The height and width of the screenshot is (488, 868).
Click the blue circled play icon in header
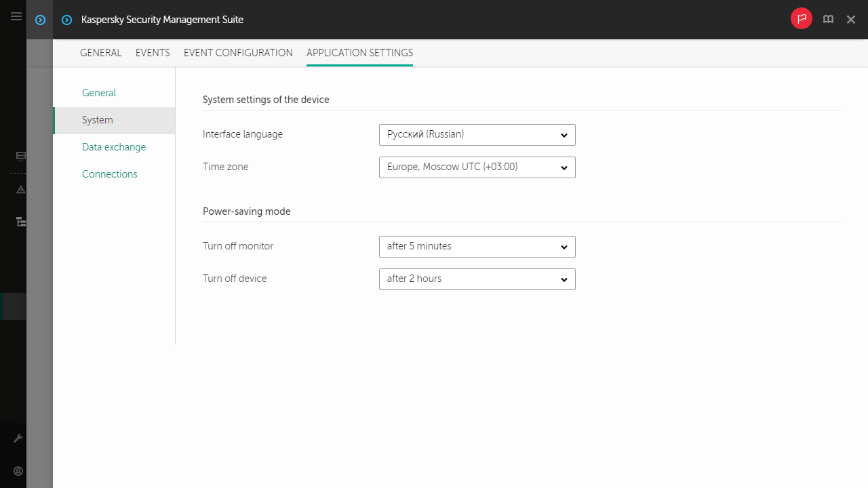[39, 20]
